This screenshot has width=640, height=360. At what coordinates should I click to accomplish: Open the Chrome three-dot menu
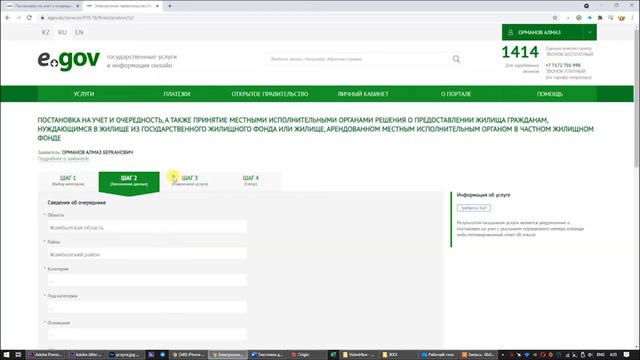pyautogui.click(x=633, y=18)
